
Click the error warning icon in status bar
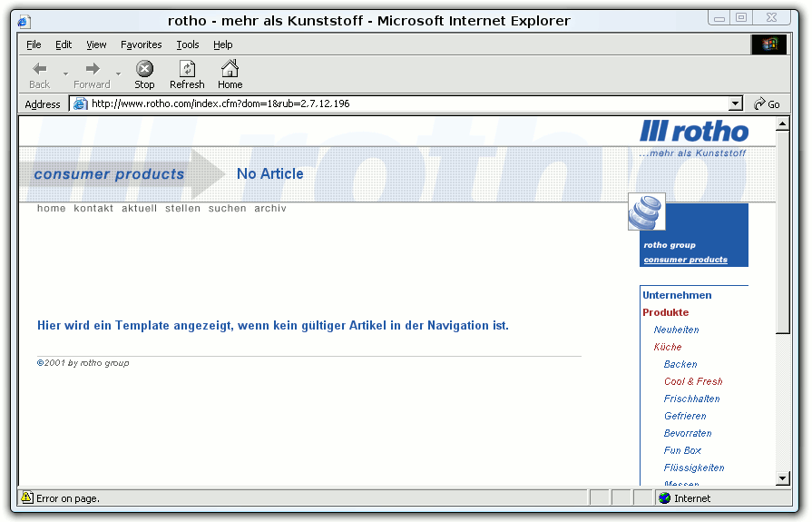pos(27,497)
